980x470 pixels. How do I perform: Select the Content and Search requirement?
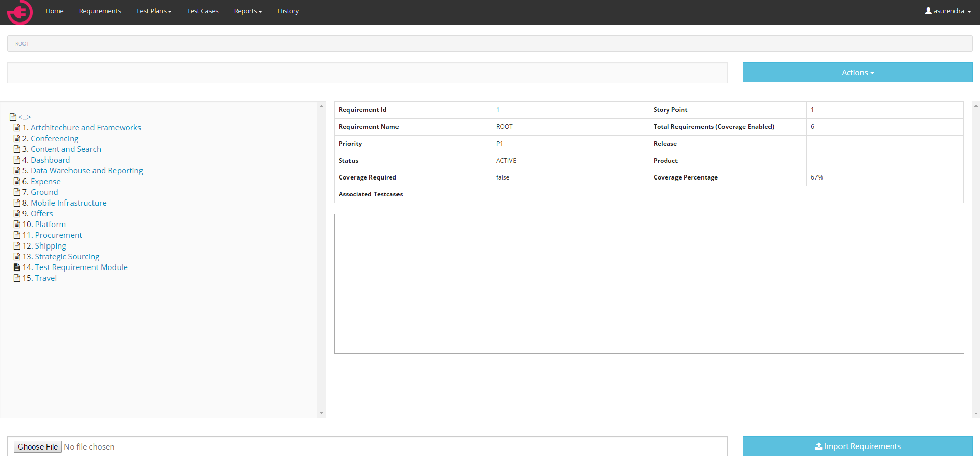click(x=66, y=149)
